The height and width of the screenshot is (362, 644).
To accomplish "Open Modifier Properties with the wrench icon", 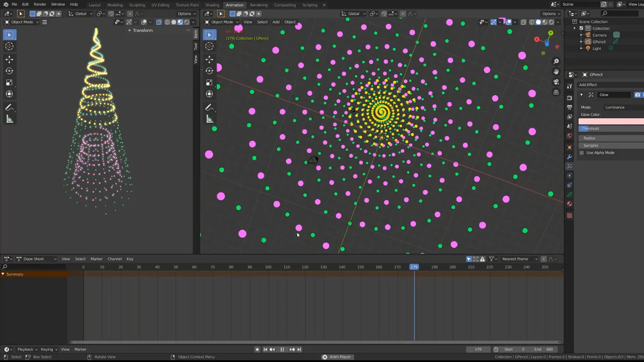I will click(569, 156).
